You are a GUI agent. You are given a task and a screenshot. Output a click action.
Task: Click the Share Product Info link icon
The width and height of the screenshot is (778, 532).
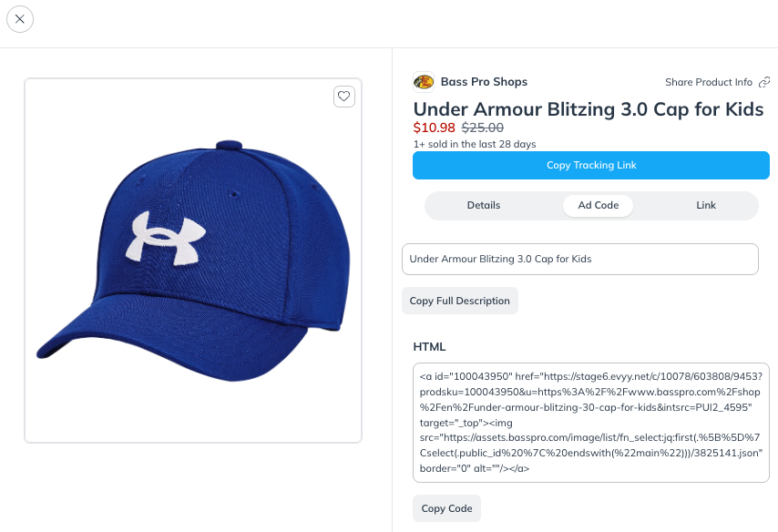point(766,81)
